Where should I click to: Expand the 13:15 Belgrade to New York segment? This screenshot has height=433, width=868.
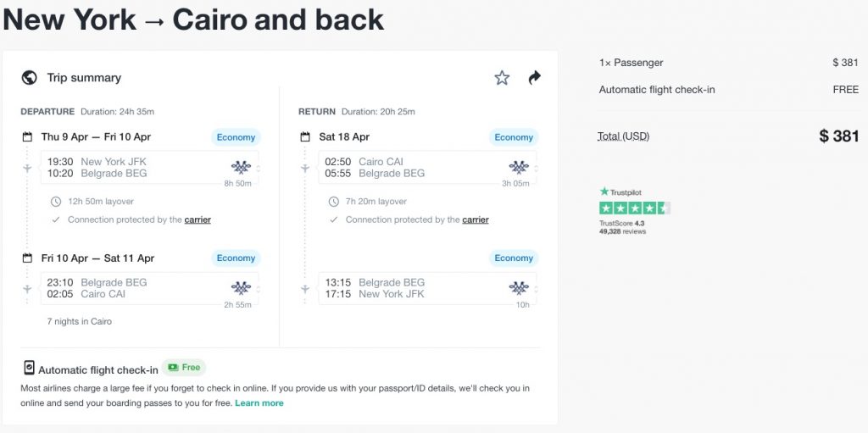(x=427, y=289)
